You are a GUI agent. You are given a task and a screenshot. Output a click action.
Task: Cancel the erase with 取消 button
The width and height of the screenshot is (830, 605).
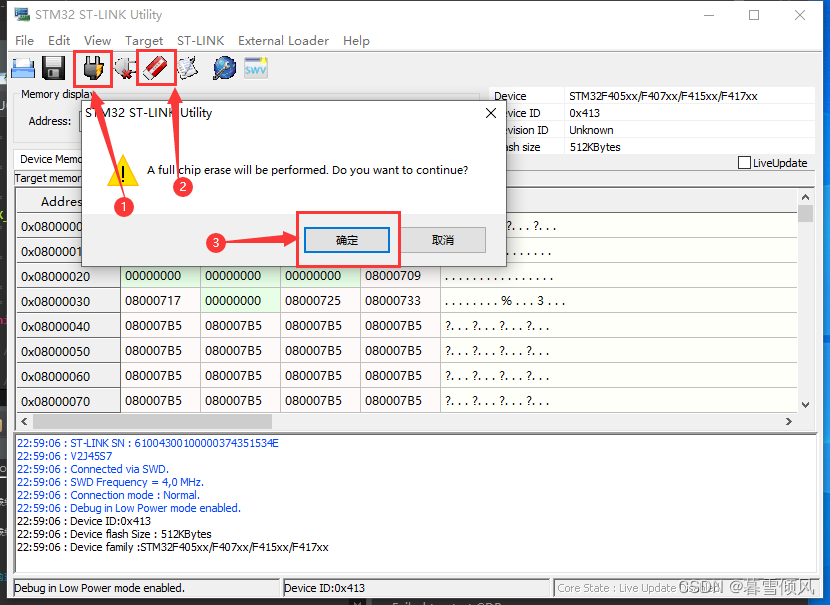[443, 240]
